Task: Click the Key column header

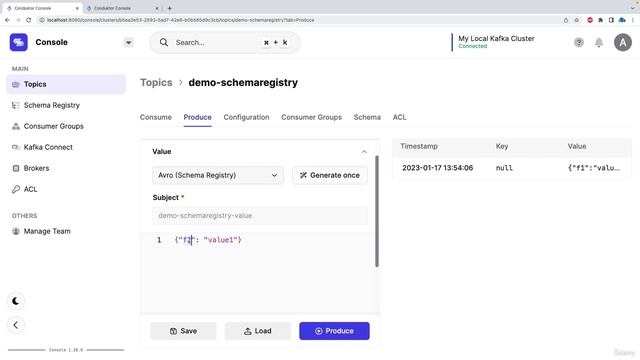Action: (502, 146)
